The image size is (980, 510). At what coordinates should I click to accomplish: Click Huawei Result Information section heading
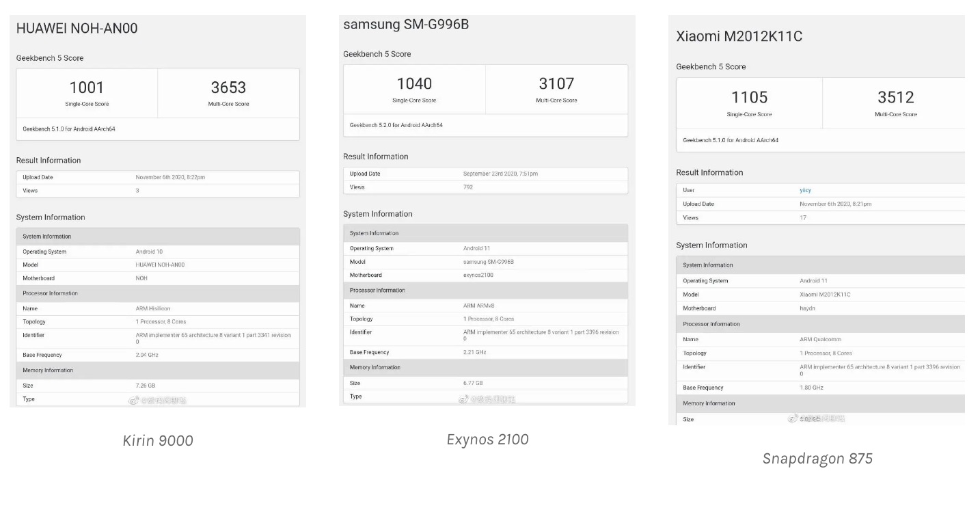click(x=49, y=161)
